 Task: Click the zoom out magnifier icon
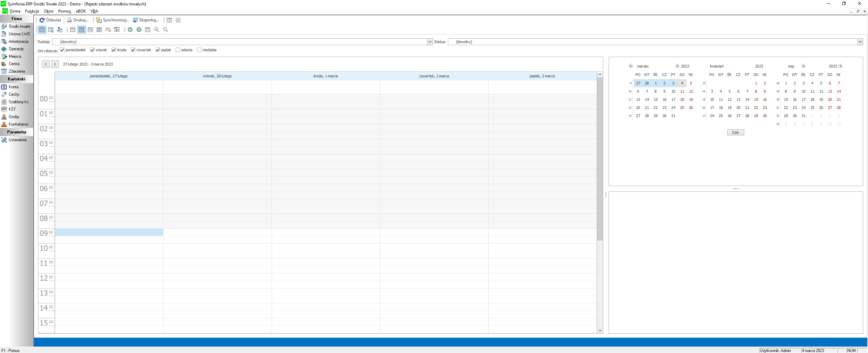(x=165, y=30)
